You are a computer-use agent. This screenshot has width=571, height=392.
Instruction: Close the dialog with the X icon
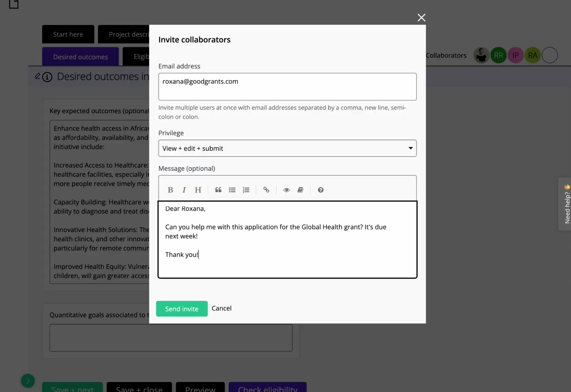pyautogui.click(x=421, y=18)
